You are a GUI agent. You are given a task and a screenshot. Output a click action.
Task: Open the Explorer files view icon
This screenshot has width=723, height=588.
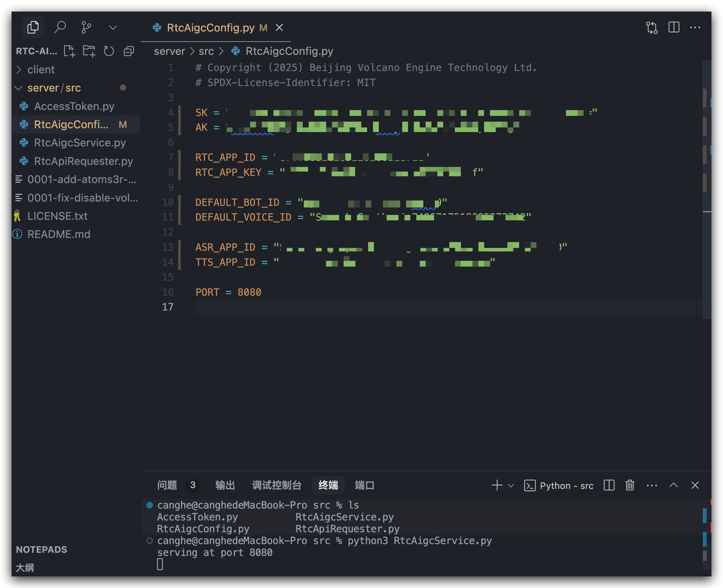[x=33, y=27]
